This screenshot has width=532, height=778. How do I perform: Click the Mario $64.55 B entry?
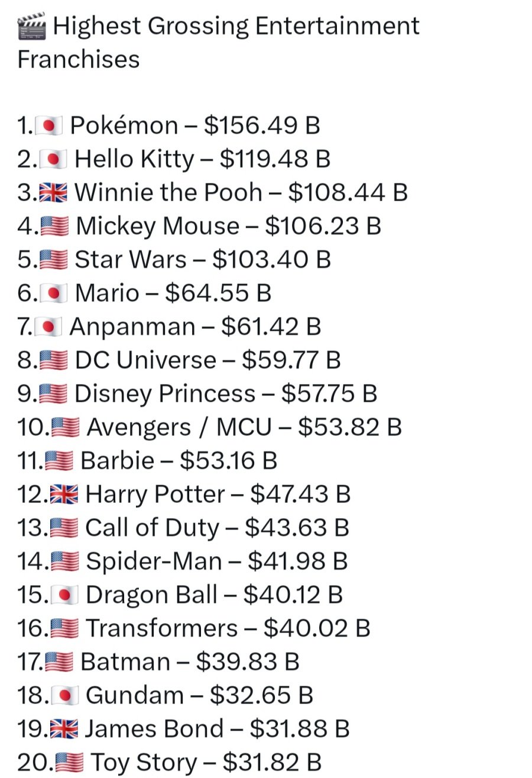(173, 293)
